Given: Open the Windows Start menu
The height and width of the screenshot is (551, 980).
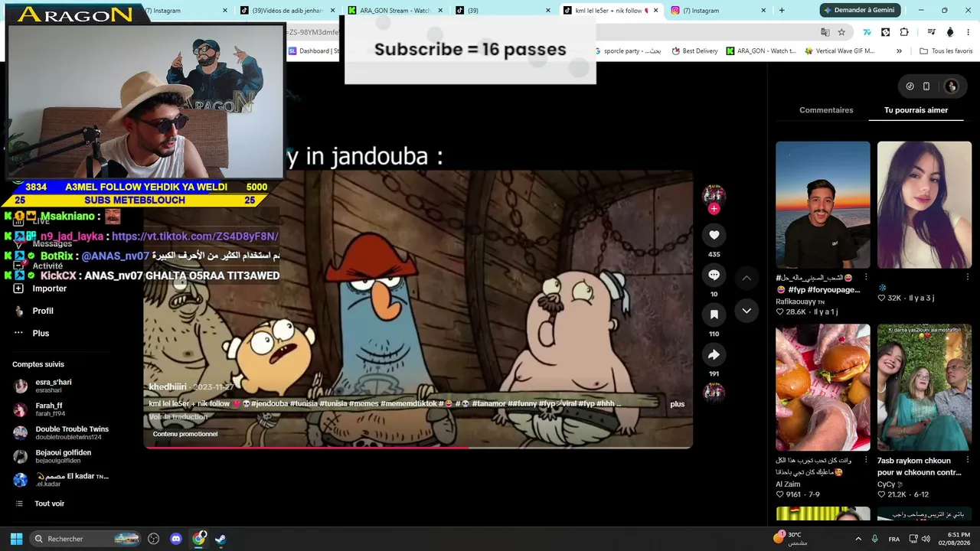Looking at the screenshot, I should 16,539.
